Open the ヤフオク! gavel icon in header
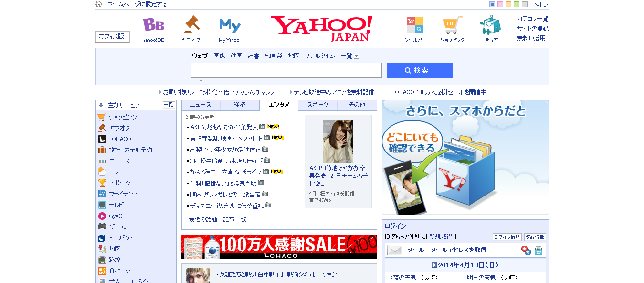 point(191,24)
